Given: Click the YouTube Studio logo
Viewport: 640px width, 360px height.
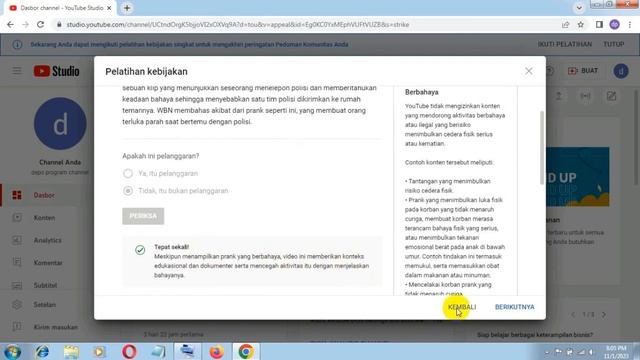Looking at the screenshot, I should [57, 71].
